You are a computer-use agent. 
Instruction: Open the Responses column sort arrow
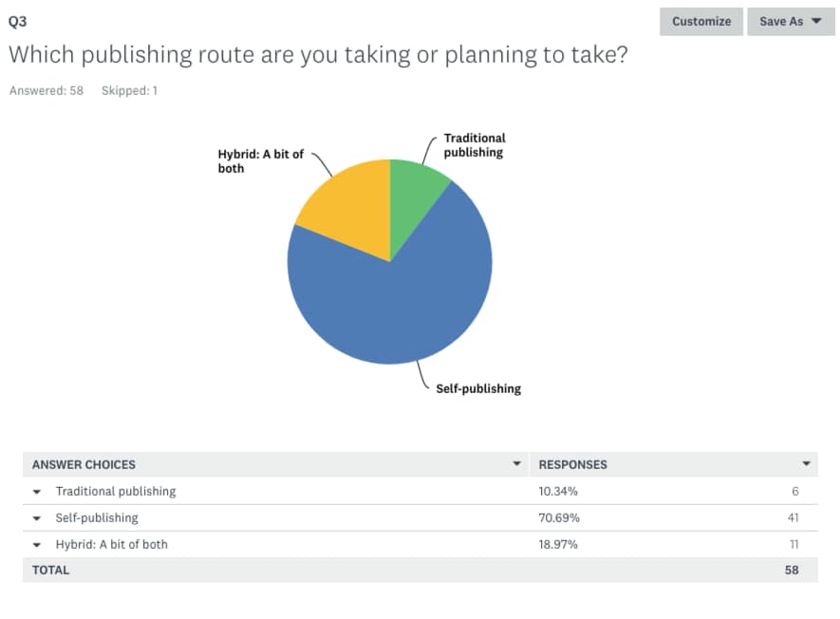[806, 463]
